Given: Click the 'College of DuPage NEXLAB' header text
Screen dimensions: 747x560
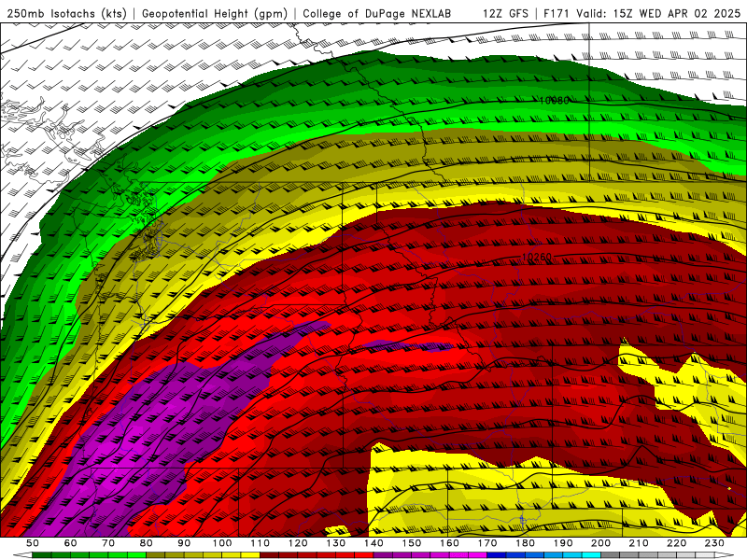Looking at the screenshot, I should (x=377, y=13).
